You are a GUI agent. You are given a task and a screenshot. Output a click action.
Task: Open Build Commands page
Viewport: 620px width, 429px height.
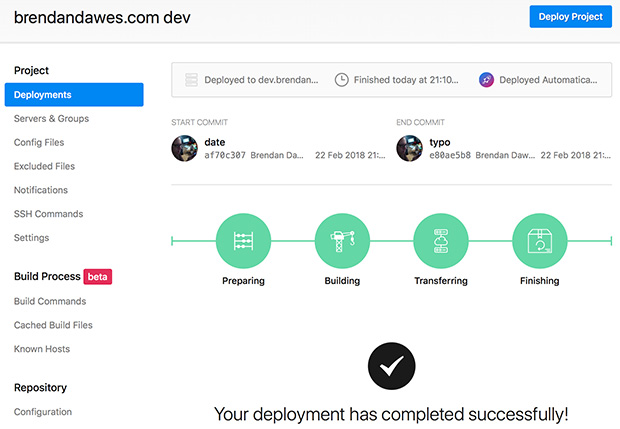(50, 301)
